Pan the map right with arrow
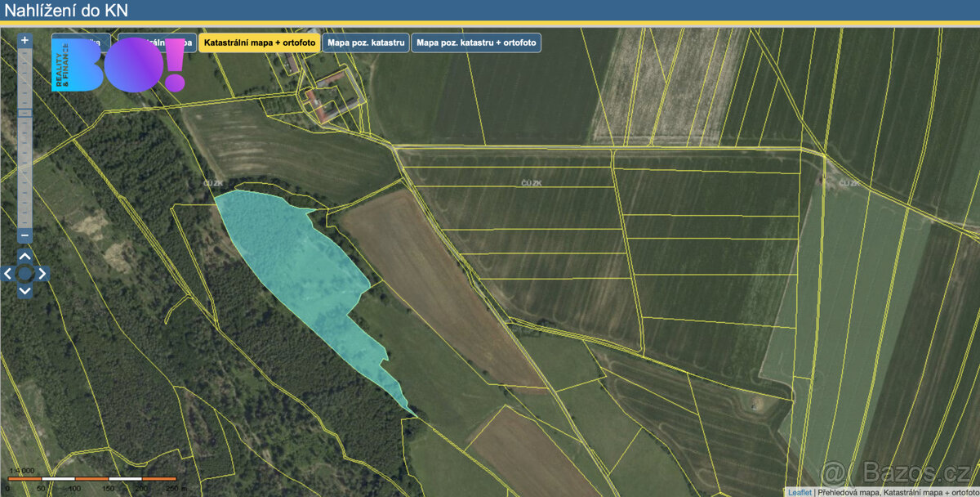The width and height of the screenshot is (980, 497). [x=42, y=274]
